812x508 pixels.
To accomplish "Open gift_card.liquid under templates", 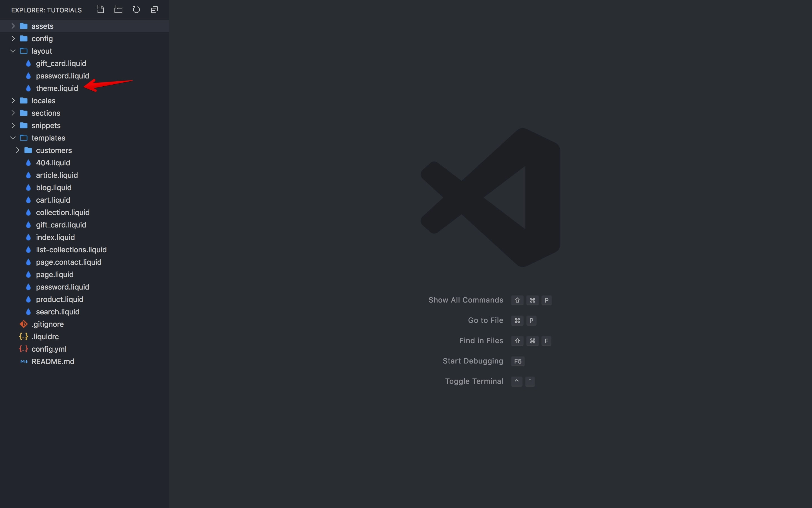I will click(x=61, y=225).
